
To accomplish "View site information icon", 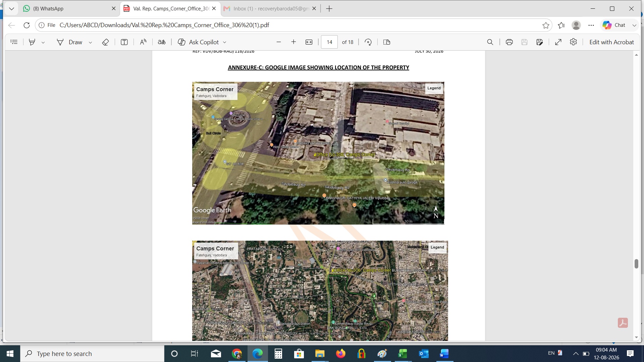I will [x=42, y=25].
